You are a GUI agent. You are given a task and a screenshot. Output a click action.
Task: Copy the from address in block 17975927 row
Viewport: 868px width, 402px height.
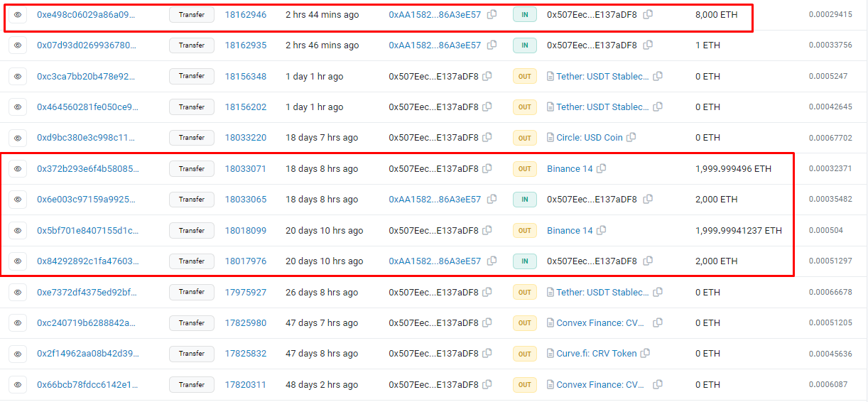[x=487, y=292]
